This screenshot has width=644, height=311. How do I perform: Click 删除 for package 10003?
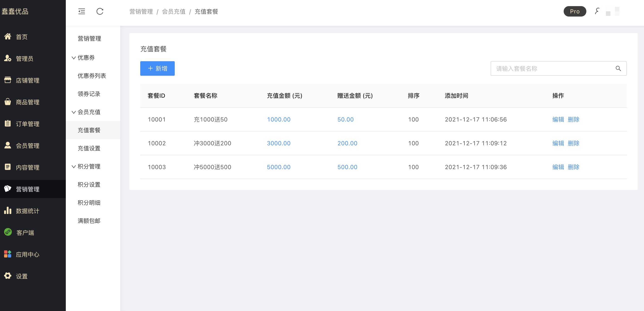click(x=573, y=167)
